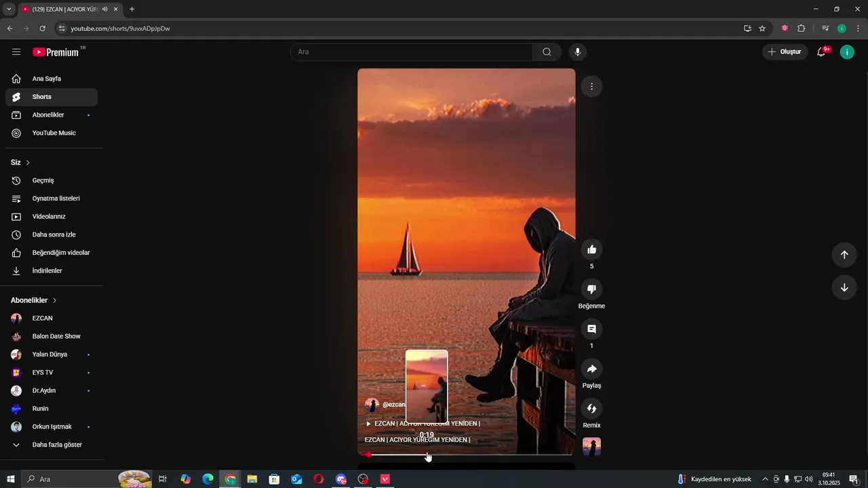Start voice search with microphone
Screen dimensions: 868x488
578,52
